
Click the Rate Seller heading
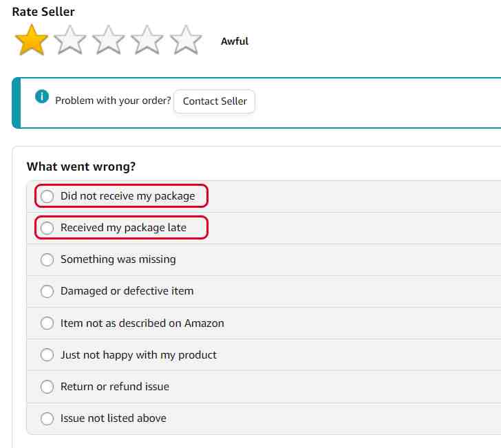click(43, 12)
